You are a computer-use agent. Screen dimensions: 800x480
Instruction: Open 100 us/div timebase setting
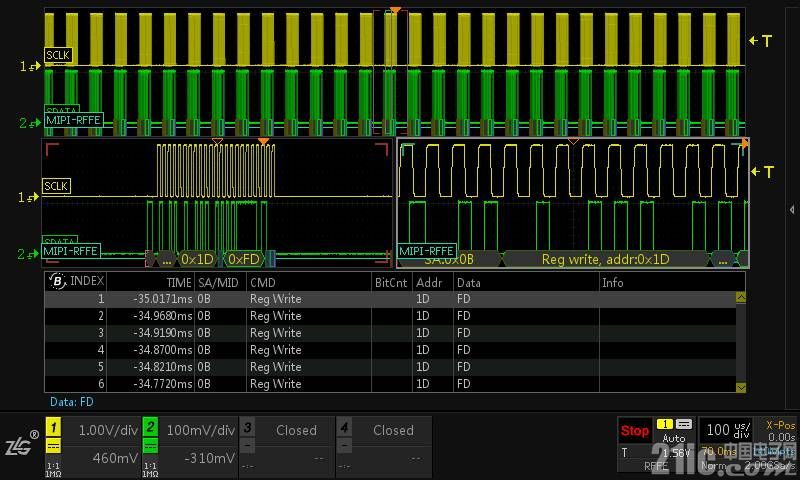point(728,431)
